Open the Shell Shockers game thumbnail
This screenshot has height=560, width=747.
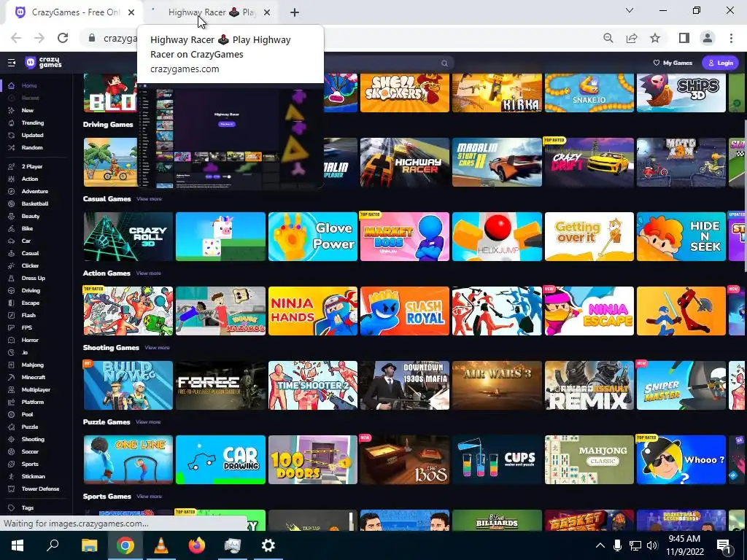[404, 93]
